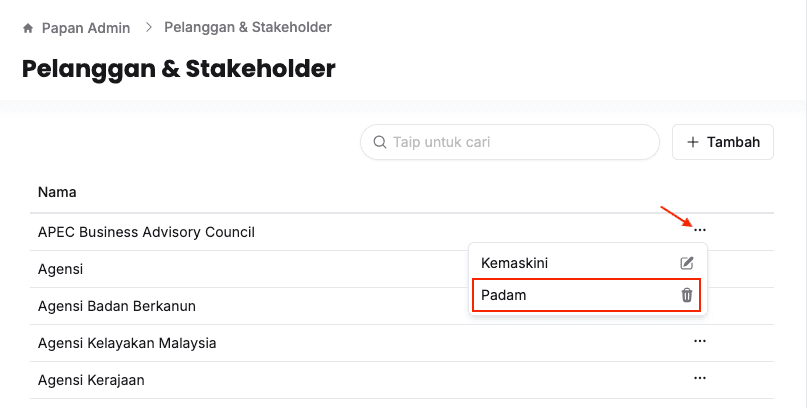Open the Papan Admin breadcrumb link
This screenshot has height=408, width=807.
[86, 28]
